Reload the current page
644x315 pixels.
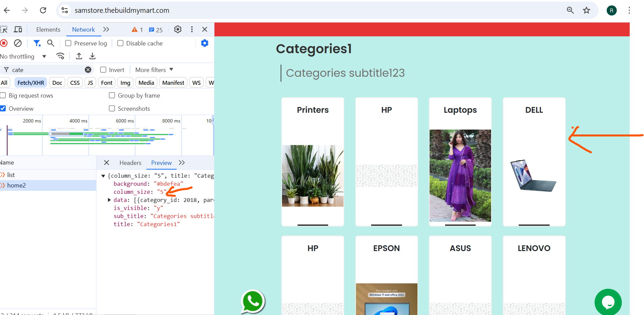(x=43, y=10)
